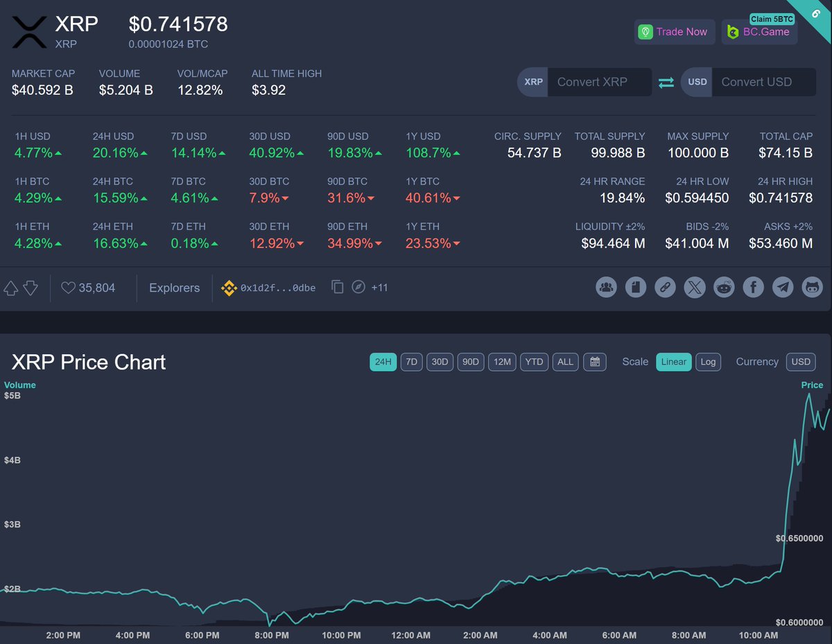This screenshot has width=832, height=644.
Task: Click the Convert USD input field
Action: click(764, 82)
